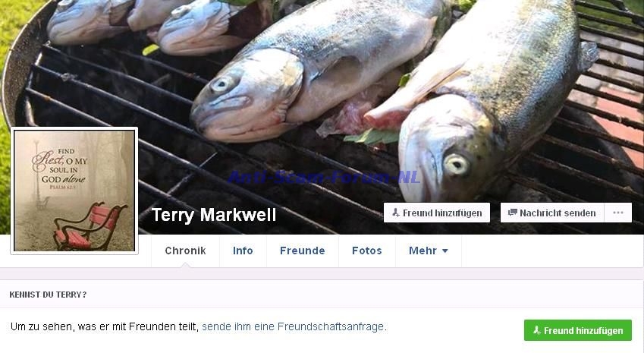
Task: Open the three-dots more options menu
Action: point(617,213)
